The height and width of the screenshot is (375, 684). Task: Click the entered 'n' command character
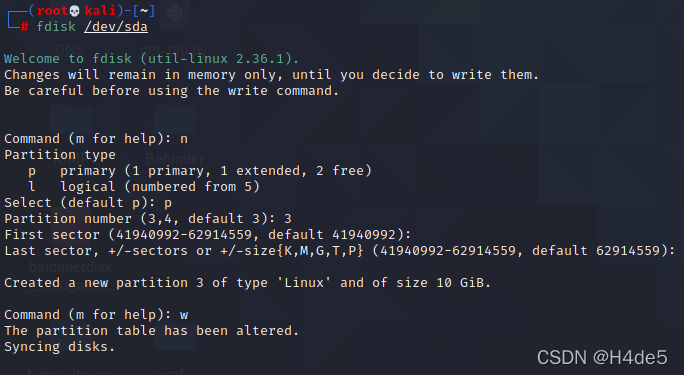(184, 139)
